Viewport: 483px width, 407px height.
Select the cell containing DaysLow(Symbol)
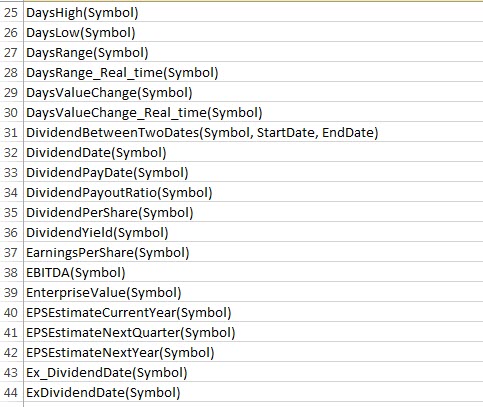[253, 32]
